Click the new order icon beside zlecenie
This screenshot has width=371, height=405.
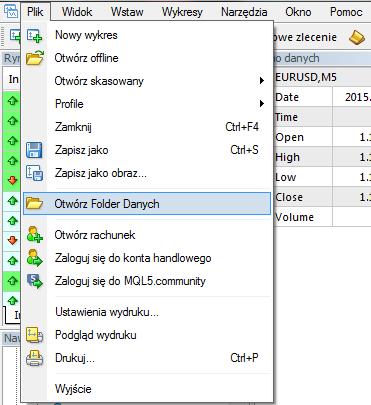(357, 37)
